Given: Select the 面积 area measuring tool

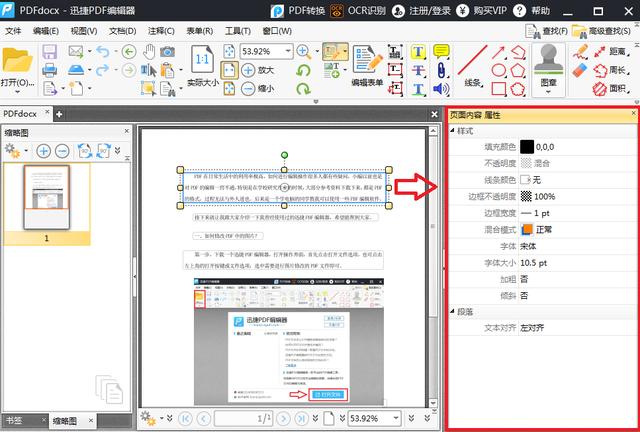Looking at the screenshot, I should pyautogui.click(x=610, y=88).
